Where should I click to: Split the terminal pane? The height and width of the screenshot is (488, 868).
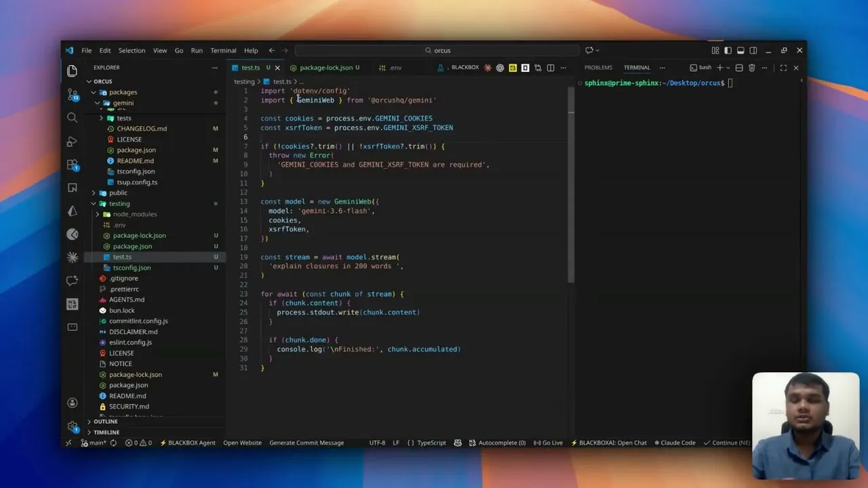[739, 68]
